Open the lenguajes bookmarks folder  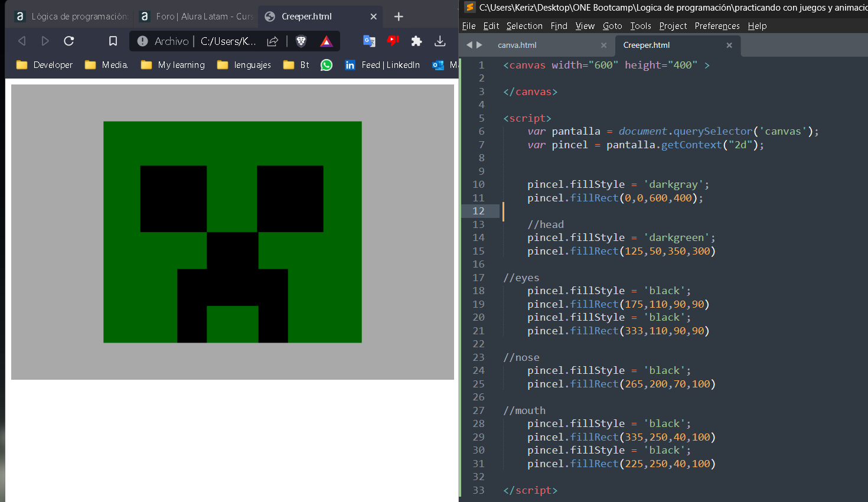244,65
